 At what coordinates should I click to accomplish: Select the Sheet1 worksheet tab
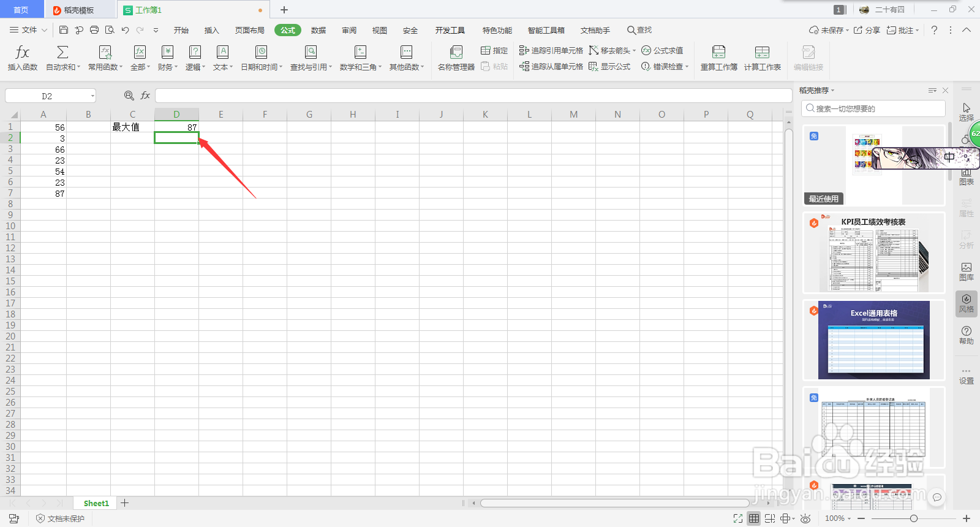coord(96,503)
